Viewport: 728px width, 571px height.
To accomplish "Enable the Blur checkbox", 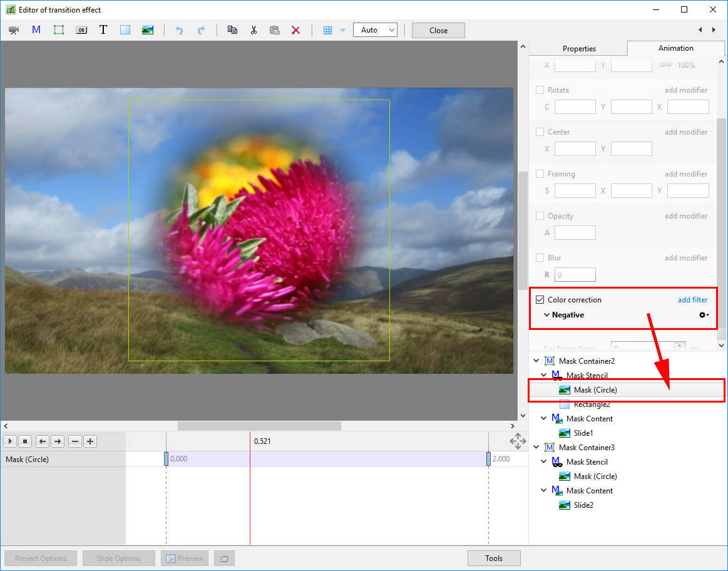I will (x=540, y=258).
